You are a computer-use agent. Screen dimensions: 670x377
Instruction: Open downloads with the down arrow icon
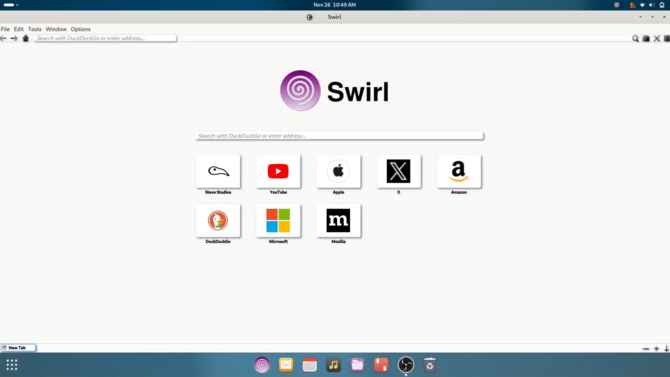pos(666,349)
